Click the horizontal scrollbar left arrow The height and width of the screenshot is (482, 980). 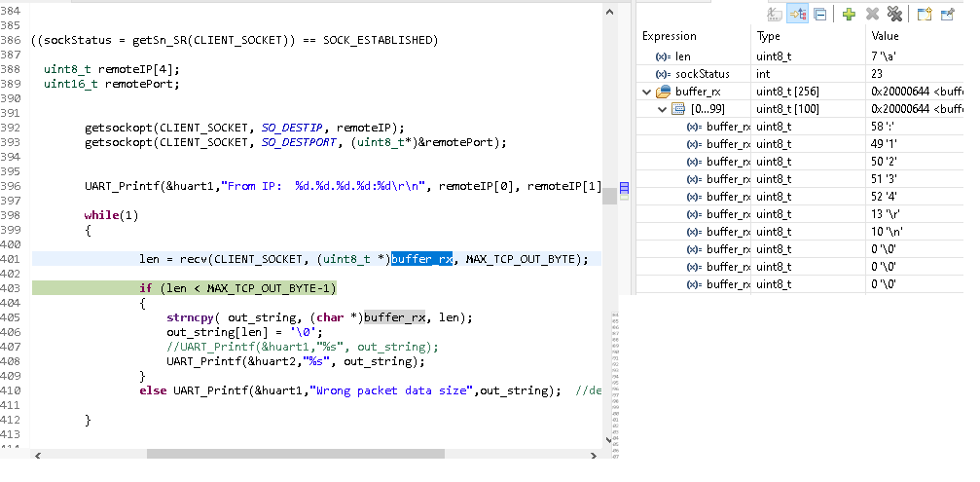38,455
